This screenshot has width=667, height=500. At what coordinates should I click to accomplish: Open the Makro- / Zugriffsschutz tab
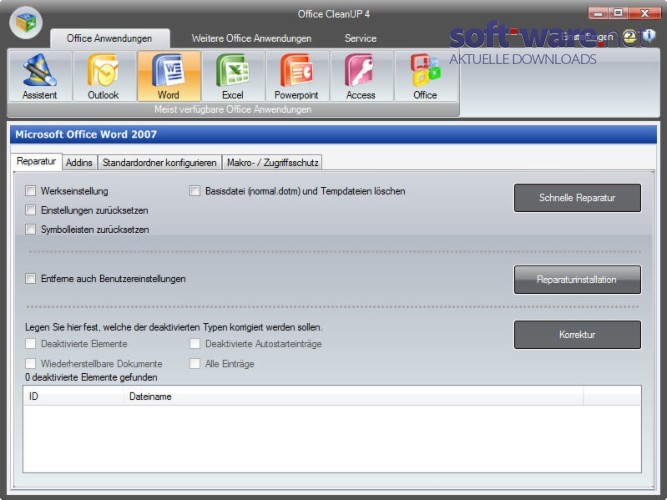click(272, 163)
